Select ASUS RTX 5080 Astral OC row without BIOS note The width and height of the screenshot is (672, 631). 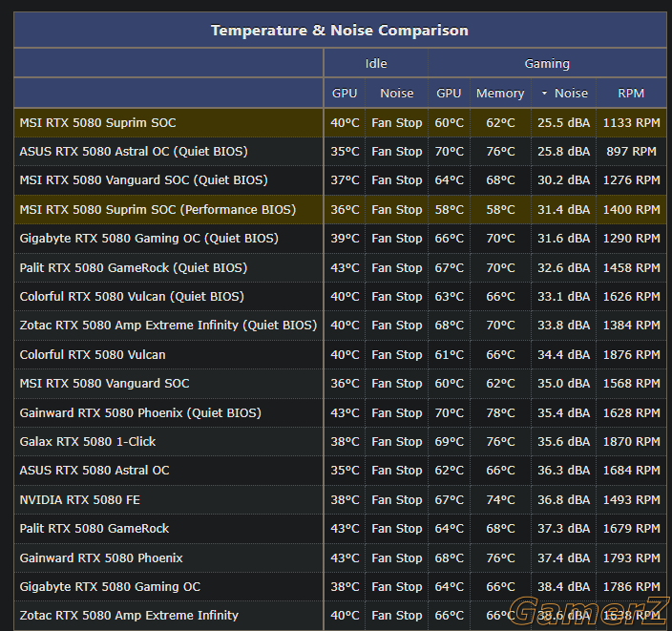tap(94, 471)
